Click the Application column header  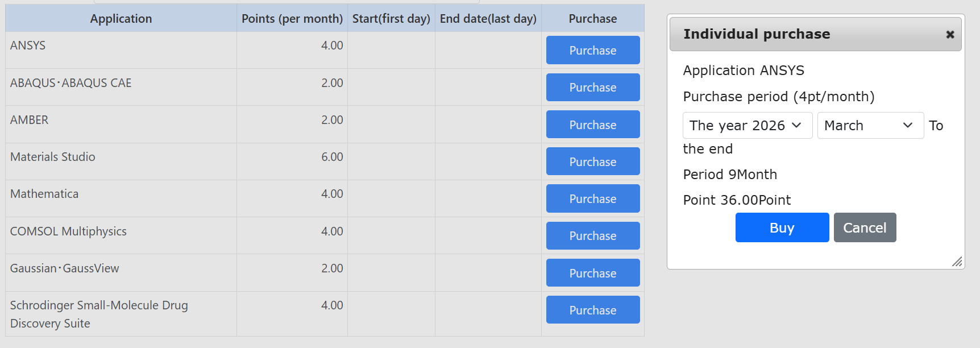(x=121, y=19)
